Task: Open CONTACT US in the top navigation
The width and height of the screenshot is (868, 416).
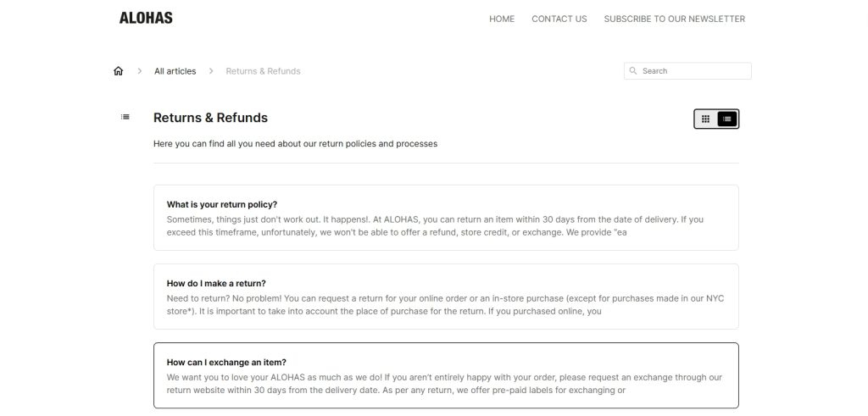Action: (559, 19)
